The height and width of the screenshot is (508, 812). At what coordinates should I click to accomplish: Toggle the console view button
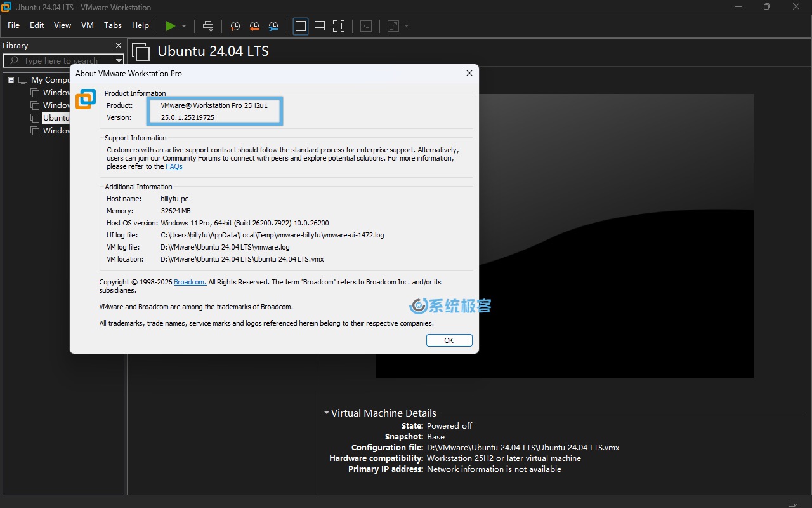366,26
